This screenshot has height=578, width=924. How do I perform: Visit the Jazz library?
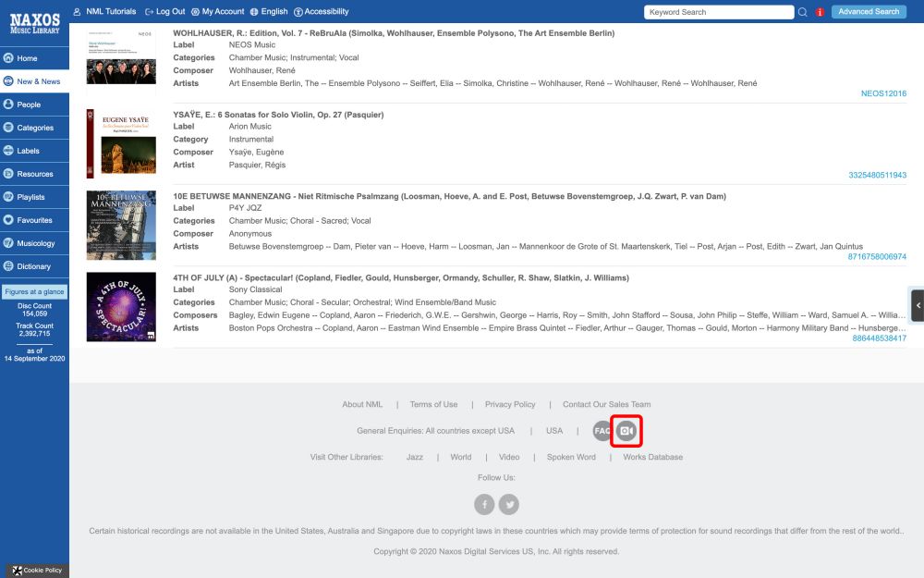(415, 457)
